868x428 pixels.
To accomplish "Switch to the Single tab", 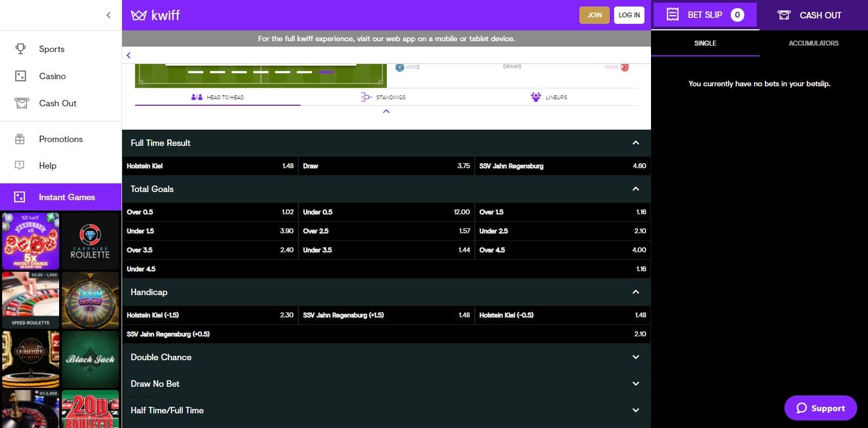I will click(705, 43).
